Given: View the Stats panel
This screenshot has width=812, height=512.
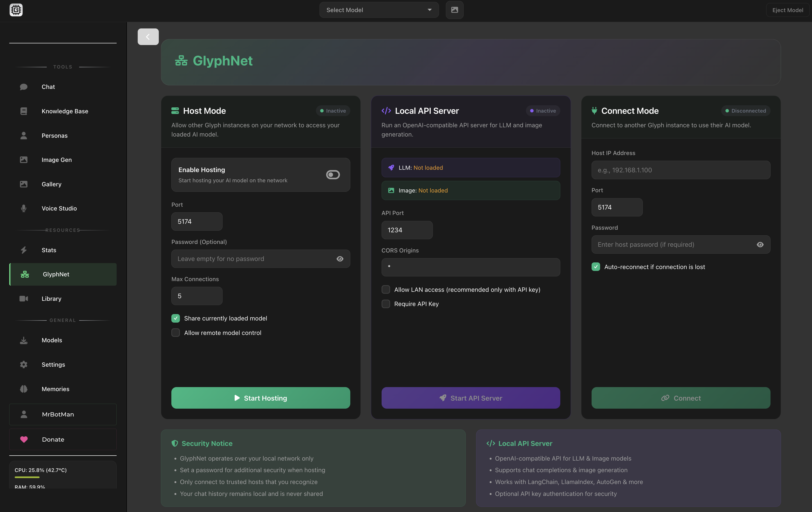Looking at the screenshot, I should (49, 250).
